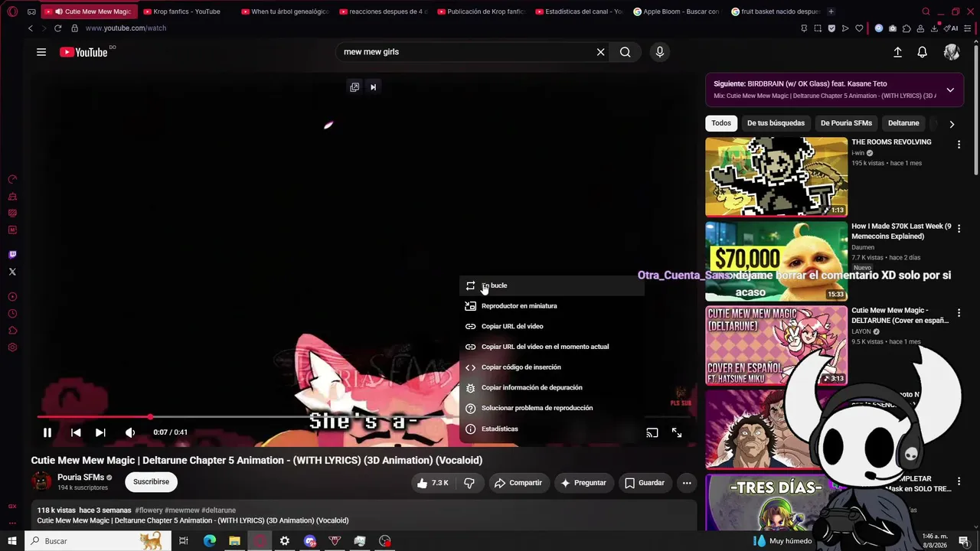The width and height of the screenshot is (980, 551).
Task: Select the 'Deltarune' filter chip
Action: [x=903, y=123]
